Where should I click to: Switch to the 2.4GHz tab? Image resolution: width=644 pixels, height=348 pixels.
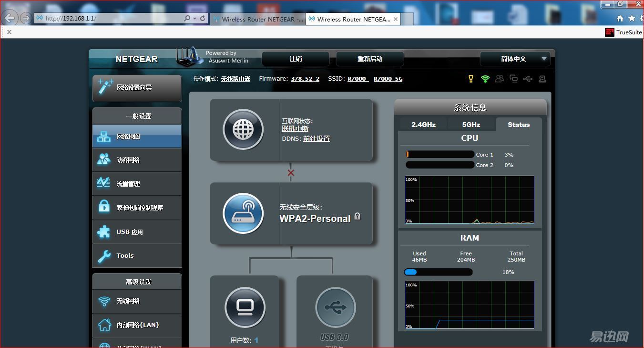tap(423, 125)
